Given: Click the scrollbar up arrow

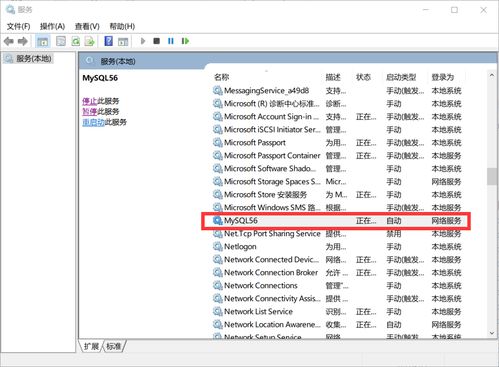Looking at the screenshot, I should coord(492,76).
